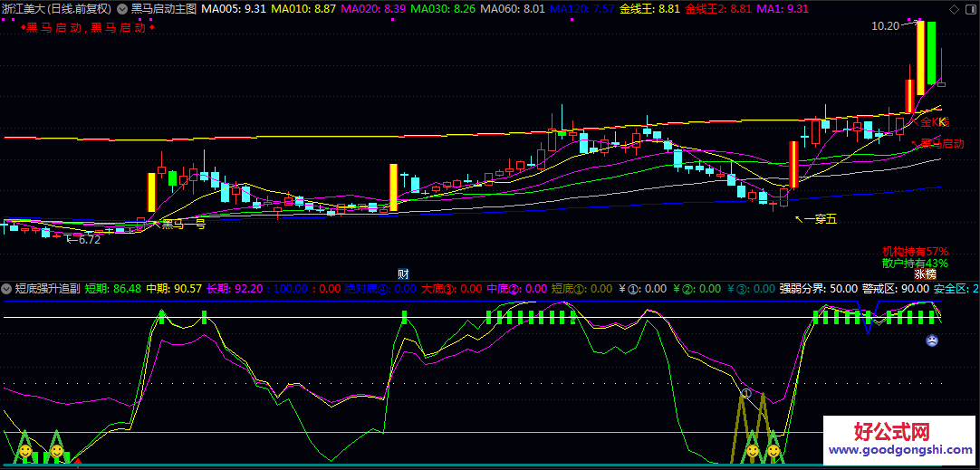Click the blue sad-face signal icon
The image size is (980, 470).
pyautogui.click(x=932, y=341)
